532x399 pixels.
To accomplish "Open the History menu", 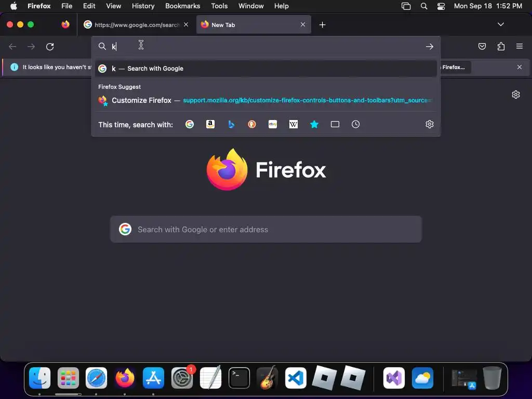I will coord(143,6).
